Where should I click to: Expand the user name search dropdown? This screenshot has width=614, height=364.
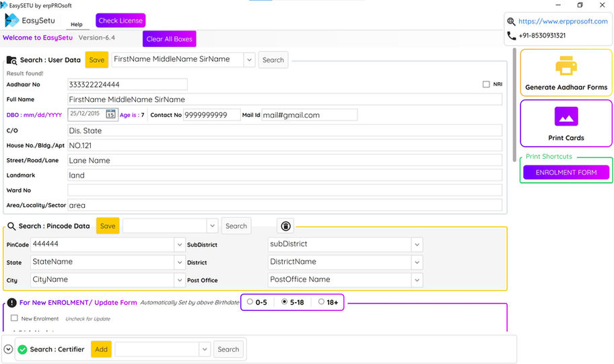click(249, 60)
